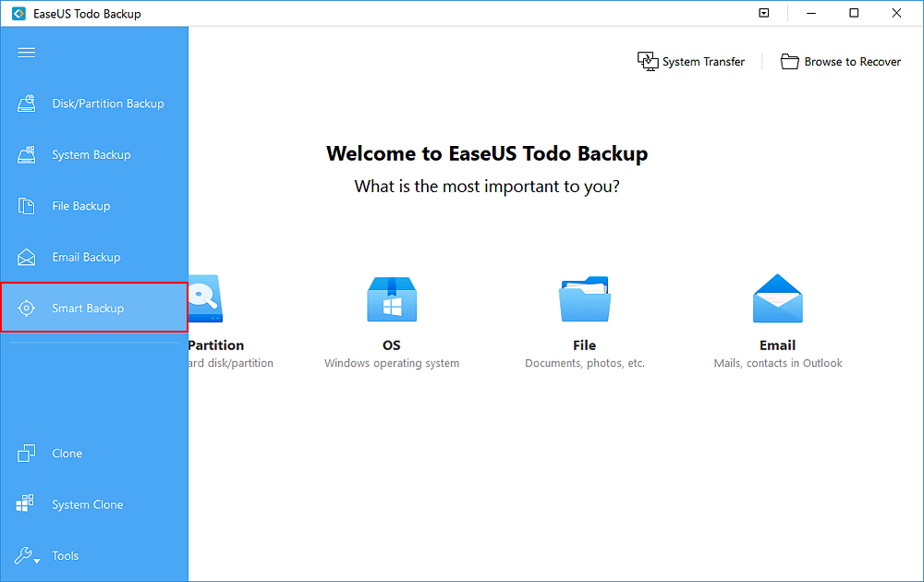Click the partially hidden Partition disk icon
This screenshot has width=924, height=582.
(x=206, y=298)
